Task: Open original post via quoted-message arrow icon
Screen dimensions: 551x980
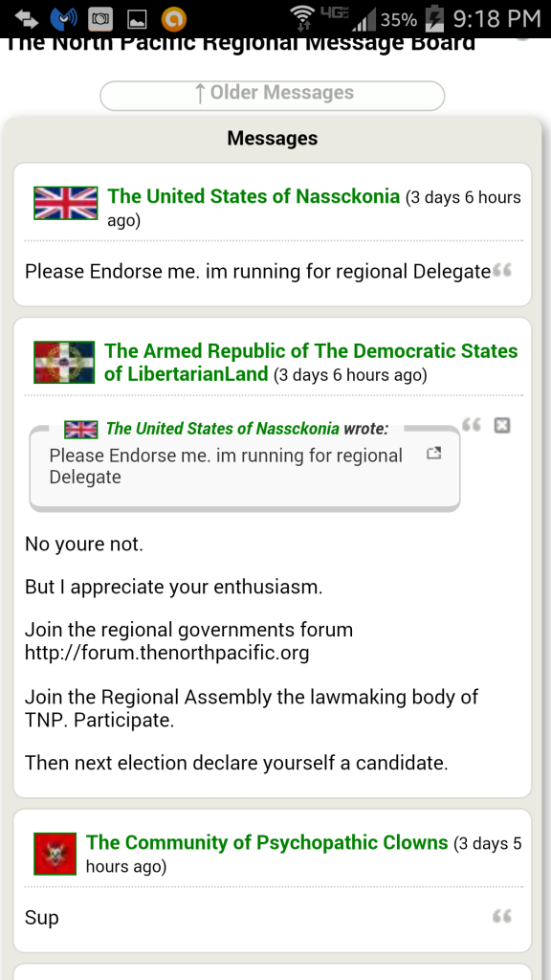Action: click(x=434, y=454)
